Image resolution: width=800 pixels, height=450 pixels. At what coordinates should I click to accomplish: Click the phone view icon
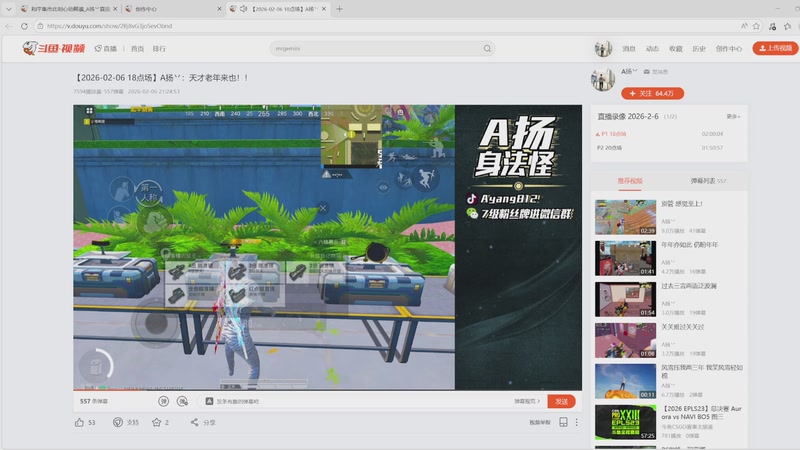point(563,422)
